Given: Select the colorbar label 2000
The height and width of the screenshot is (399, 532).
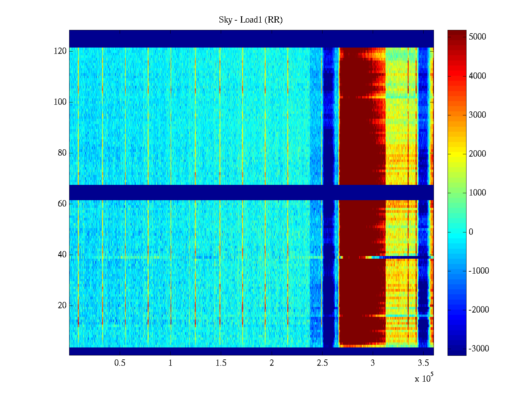Looking at the screenshot, I should pyautogui.click(x=477, y=154).
